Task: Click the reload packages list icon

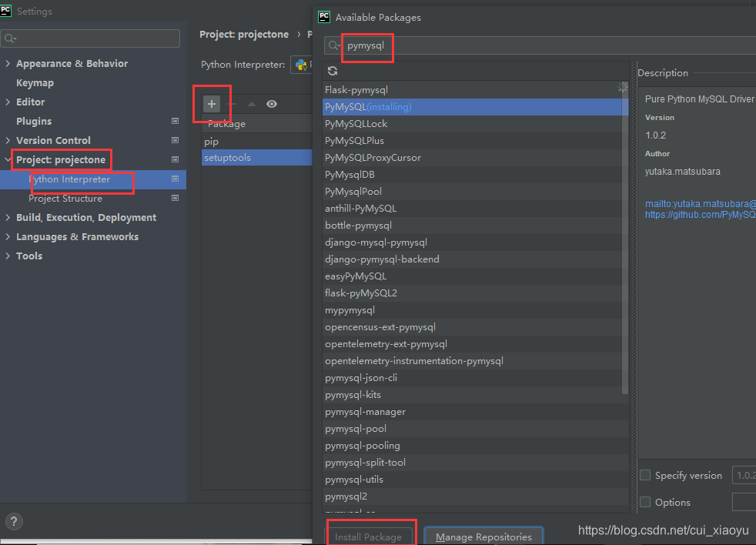Action: click(333, 71)
